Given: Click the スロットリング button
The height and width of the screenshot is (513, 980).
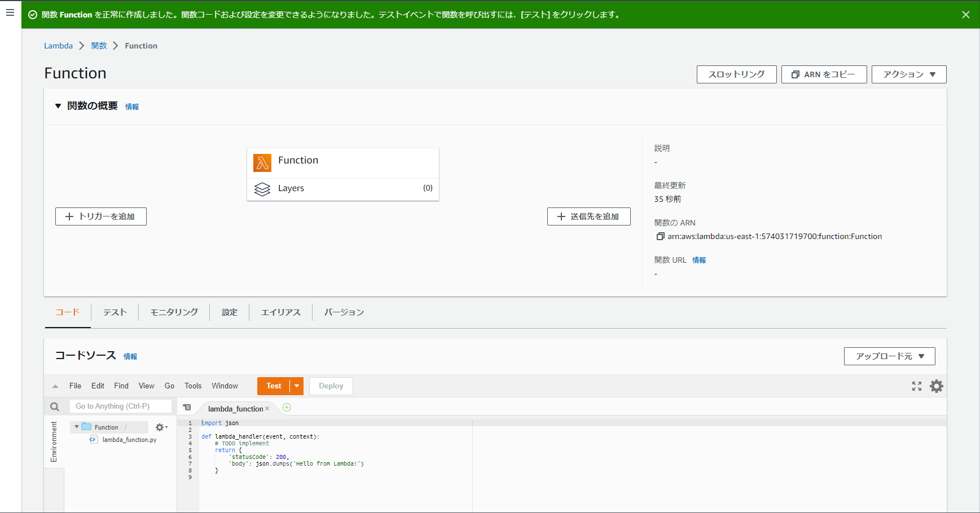Looking at the screenshot, I should click(x=737, y=74).
